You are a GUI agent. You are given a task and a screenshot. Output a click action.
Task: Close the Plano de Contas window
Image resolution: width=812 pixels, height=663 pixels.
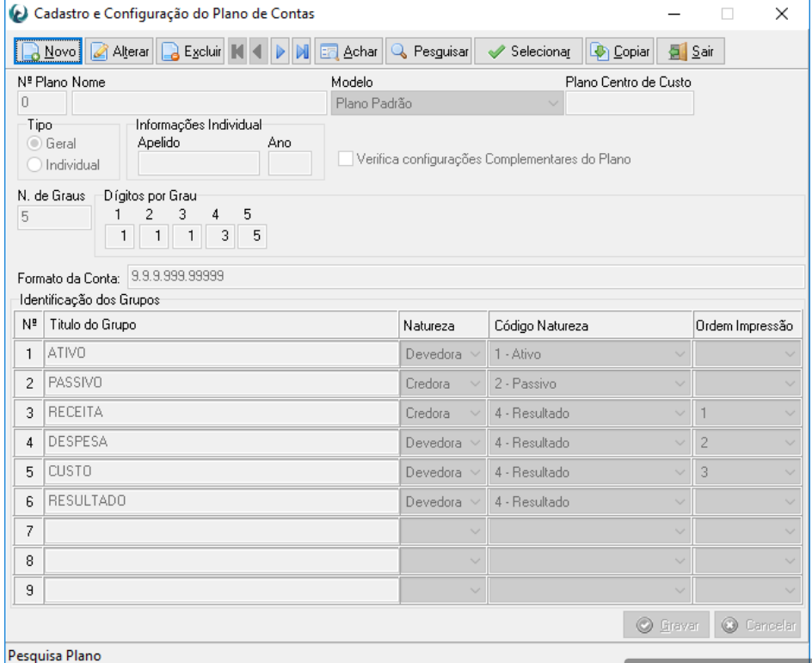pos(781,14)
